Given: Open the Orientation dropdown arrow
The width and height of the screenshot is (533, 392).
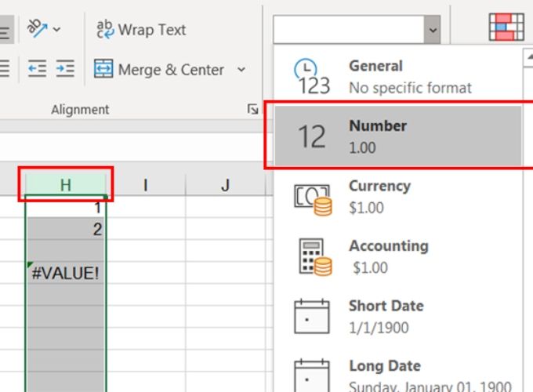Looking at the screenshot, I should [56, 30].
